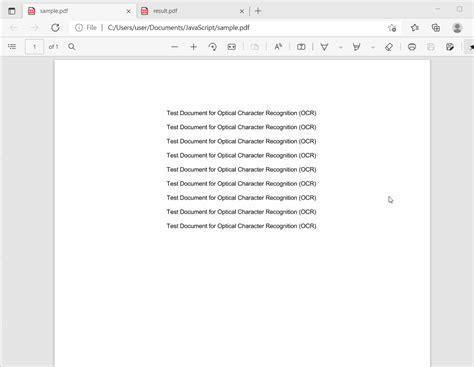This screenshot has width=474, height=367.
Task: Select the Highlight tool
Action: click(x=356, y=47)
